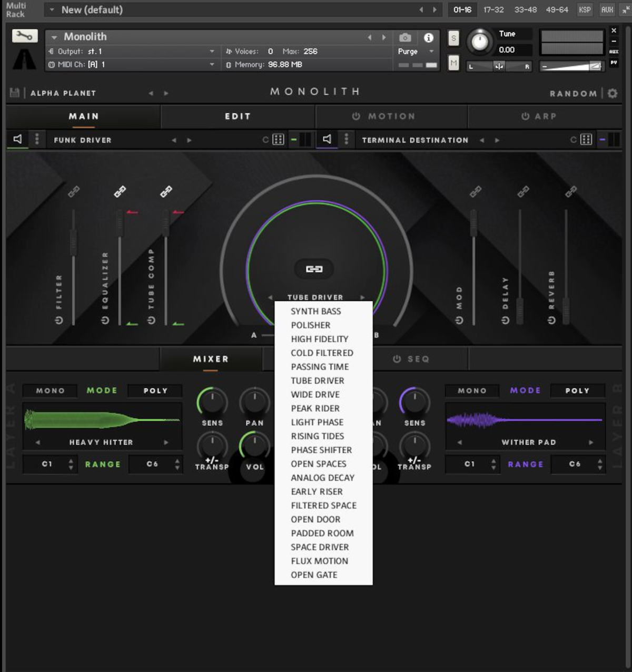Adjust the Tune knob
The height and width of the screenshot is (672, 632).
tap(479, 42)
